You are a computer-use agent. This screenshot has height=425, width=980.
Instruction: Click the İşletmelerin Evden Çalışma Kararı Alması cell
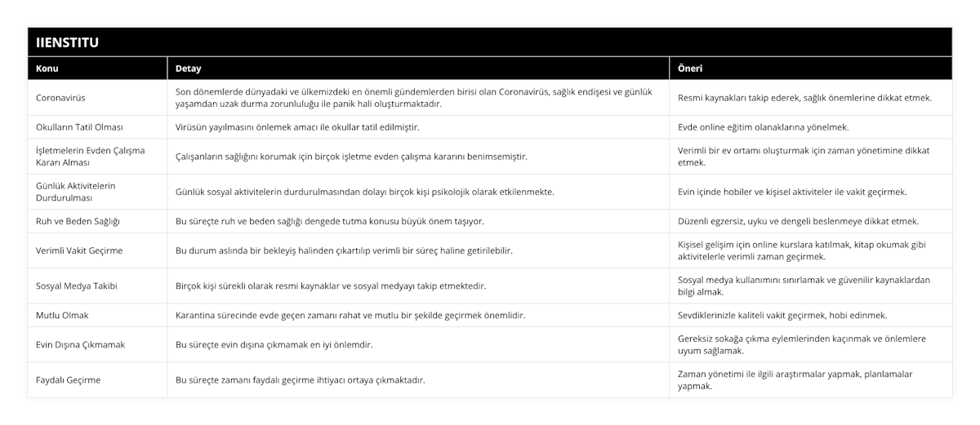(x=91, y=157)
